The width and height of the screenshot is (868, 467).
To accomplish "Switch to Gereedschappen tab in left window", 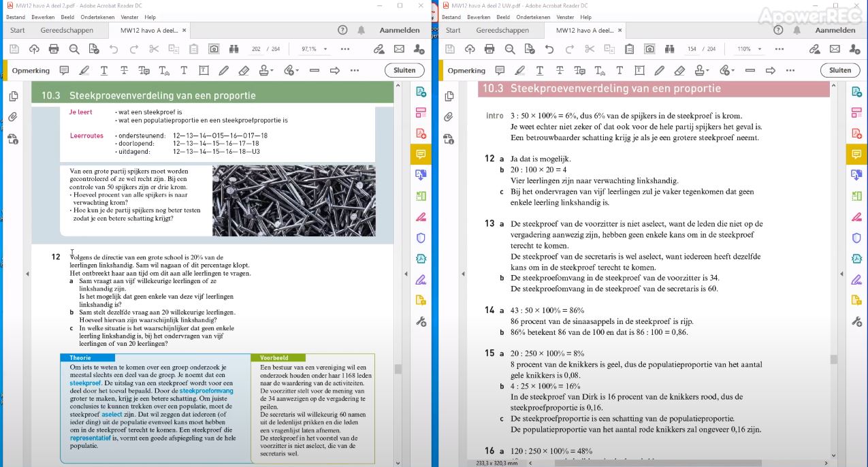I will click(67, 30).
